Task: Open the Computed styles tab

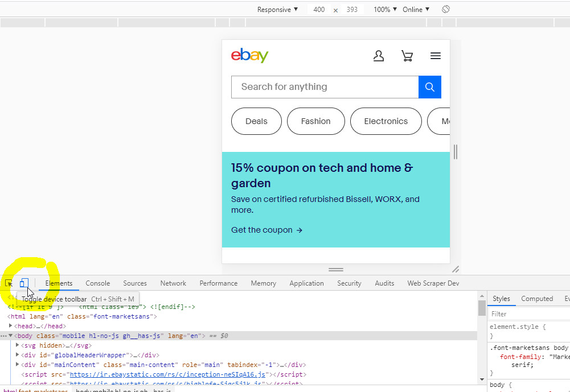Action: [x=536, y=299]
